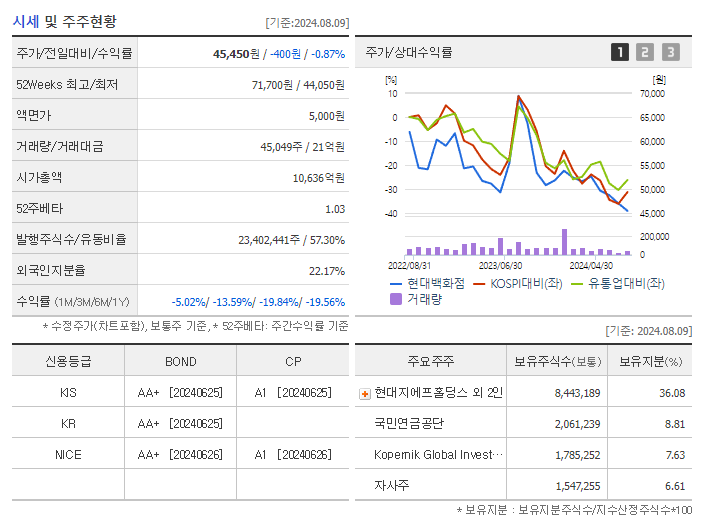
Task: Click the 주요주주 column header
Action: coord(430,361)
